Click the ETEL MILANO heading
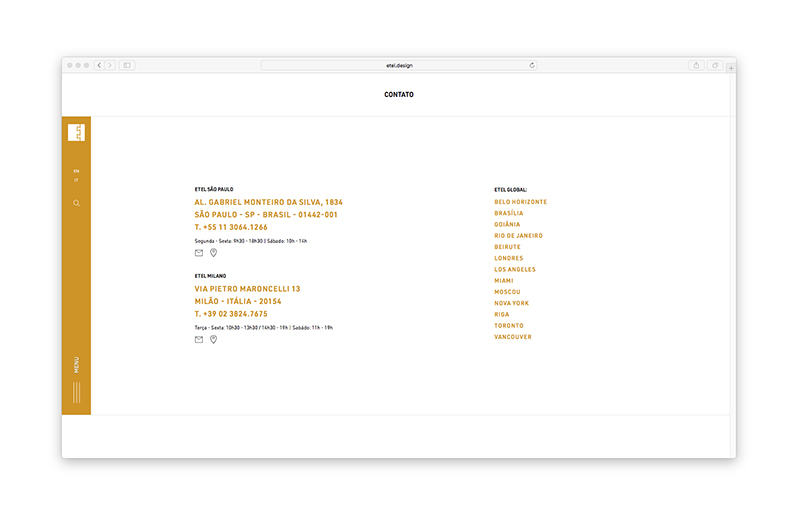The image size is (800, 517). tap(210, 276)
